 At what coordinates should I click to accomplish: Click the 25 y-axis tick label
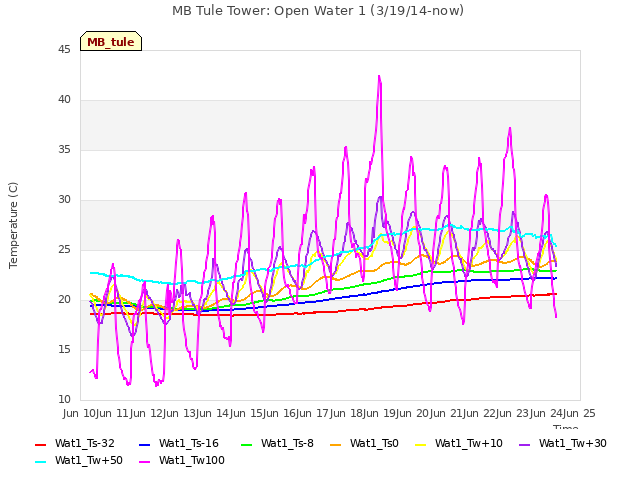tap(64, 250)
